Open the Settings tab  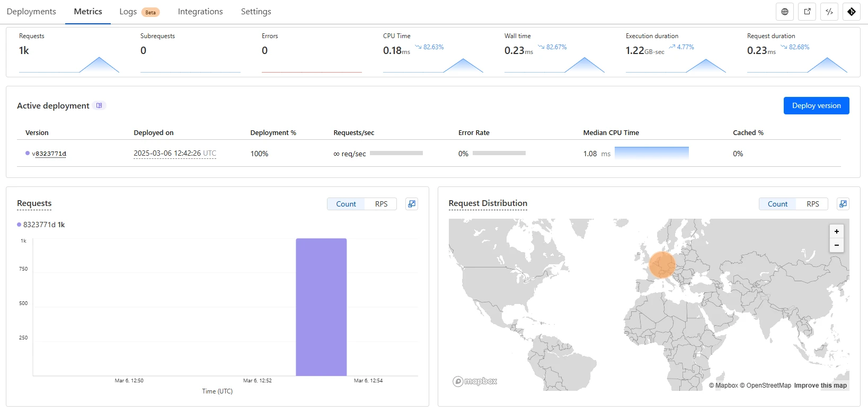click(x=256, y=12)
